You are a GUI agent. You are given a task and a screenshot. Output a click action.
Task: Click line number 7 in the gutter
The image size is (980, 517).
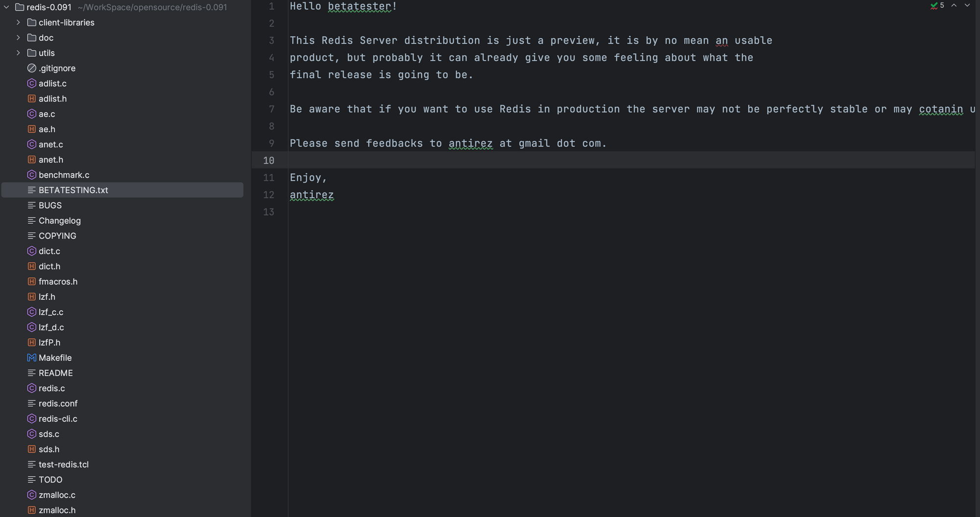click(271, 109)
